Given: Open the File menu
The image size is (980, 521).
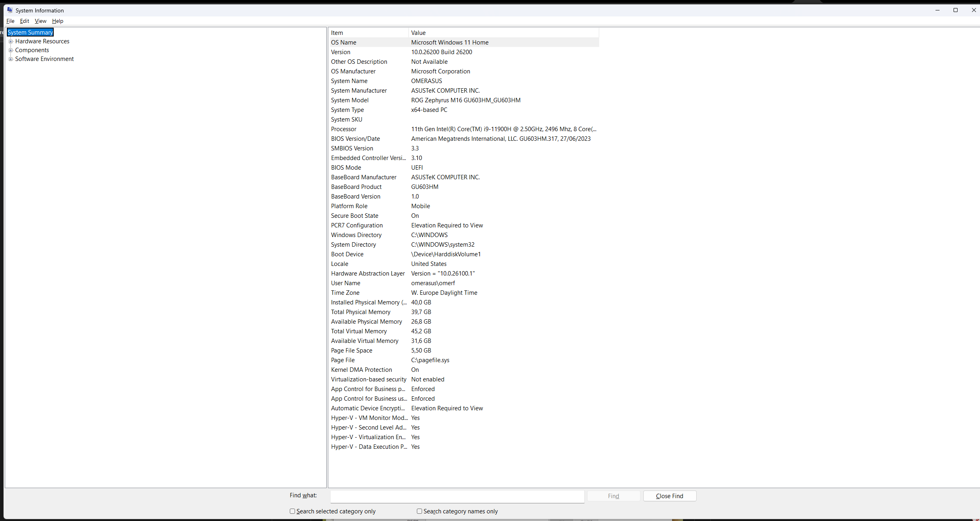Looking at the screenshot, I should pos(10,21).
